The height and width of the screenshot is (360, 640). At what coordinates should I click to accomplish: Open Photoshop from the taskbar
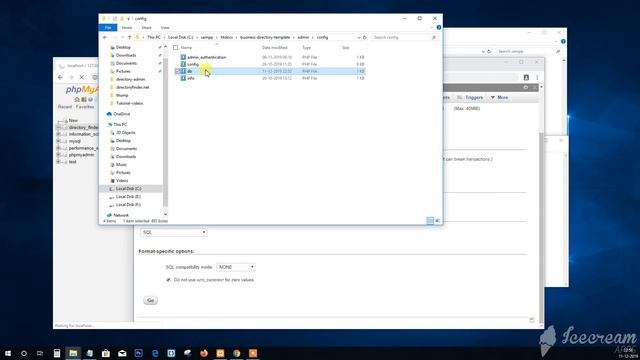pyautogui.click(x=138, y=353)
